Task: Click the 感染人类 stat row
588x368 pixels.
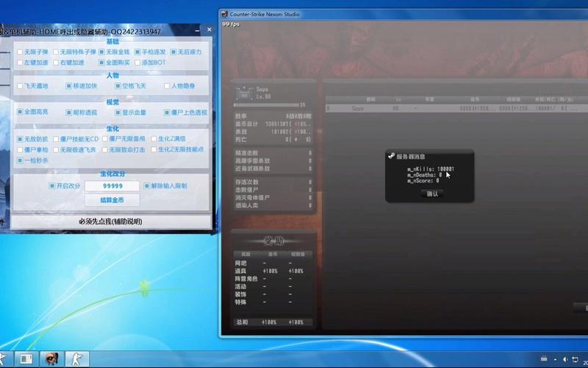Action: (273, 205)
